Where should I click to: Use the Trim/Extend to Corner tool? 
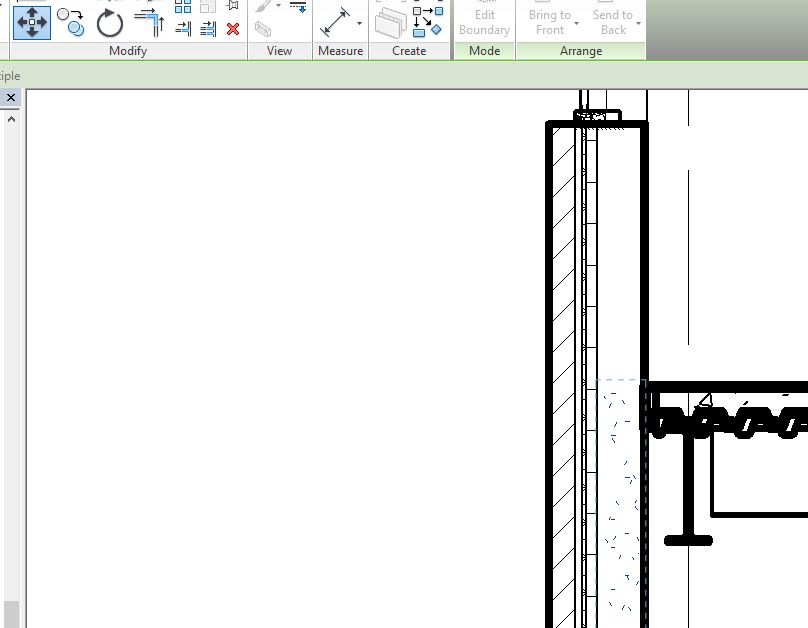coord(149,21)
